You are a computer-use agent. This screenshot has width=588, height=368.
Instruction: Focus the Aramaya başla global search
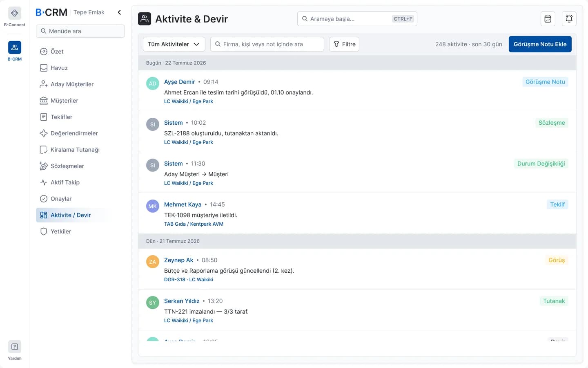[357, 19]
